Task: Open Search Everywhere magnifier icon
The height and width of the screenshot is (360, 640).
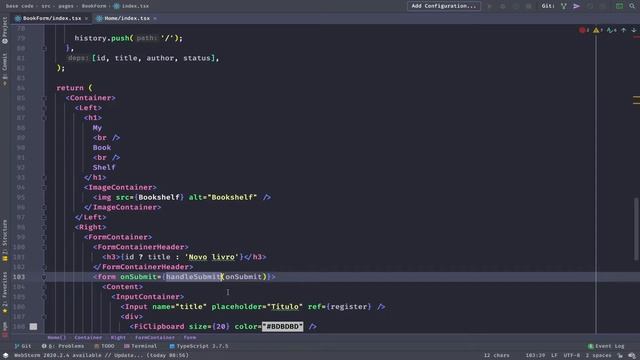Action: tap(632, 6)
